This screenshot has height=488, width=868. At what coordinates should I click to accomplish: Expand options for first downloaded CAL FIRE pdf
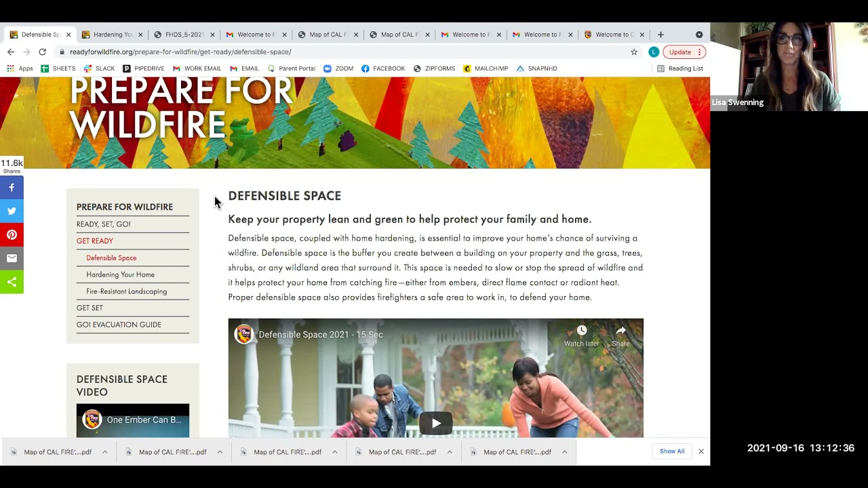104,452
